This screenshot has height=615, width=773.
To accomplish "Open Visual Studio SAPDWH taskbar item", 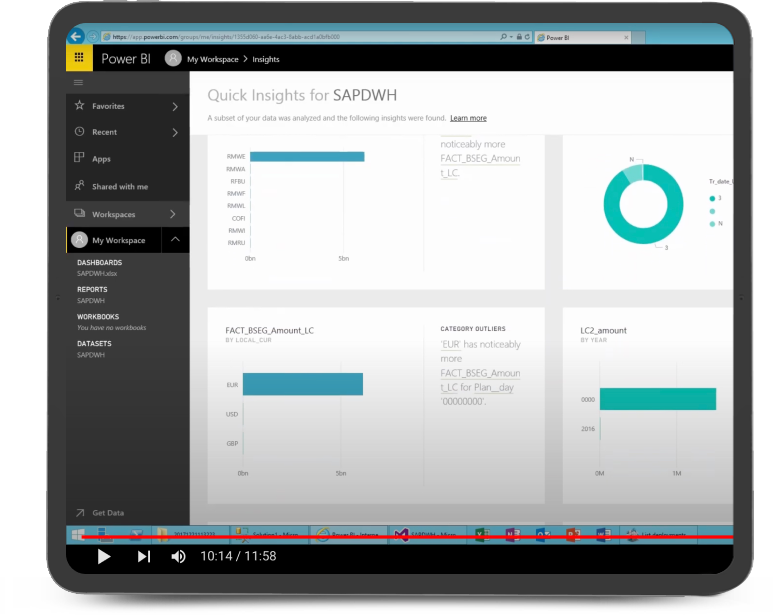I will 428,535.
